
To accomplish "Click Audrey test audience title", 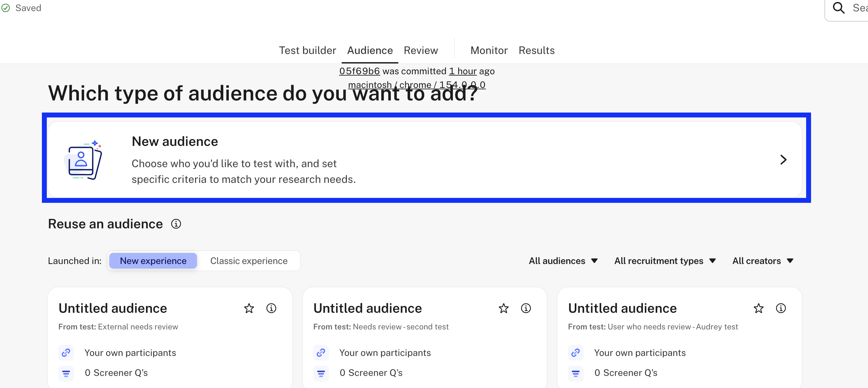I will click(x=622, y=308).
